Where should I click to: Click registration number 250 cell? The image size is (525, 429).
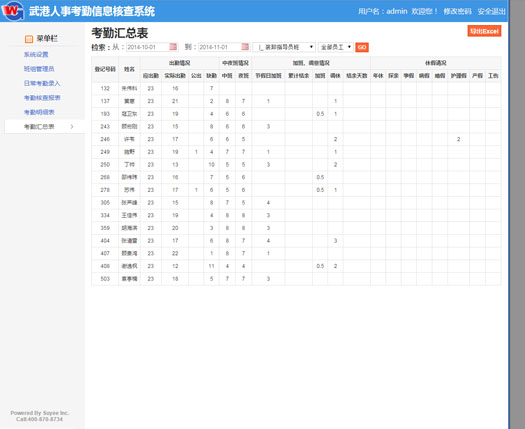coord(105,165)
